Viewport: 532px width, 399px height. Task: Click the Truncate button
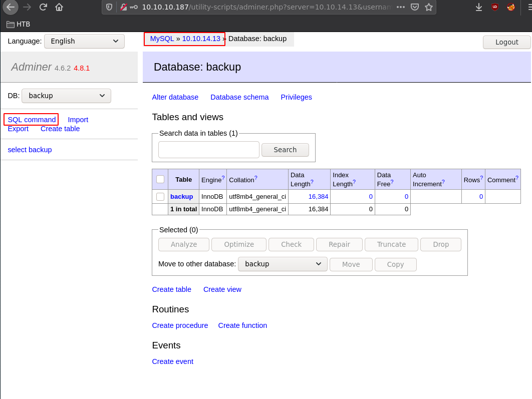(x=391, y=244)
